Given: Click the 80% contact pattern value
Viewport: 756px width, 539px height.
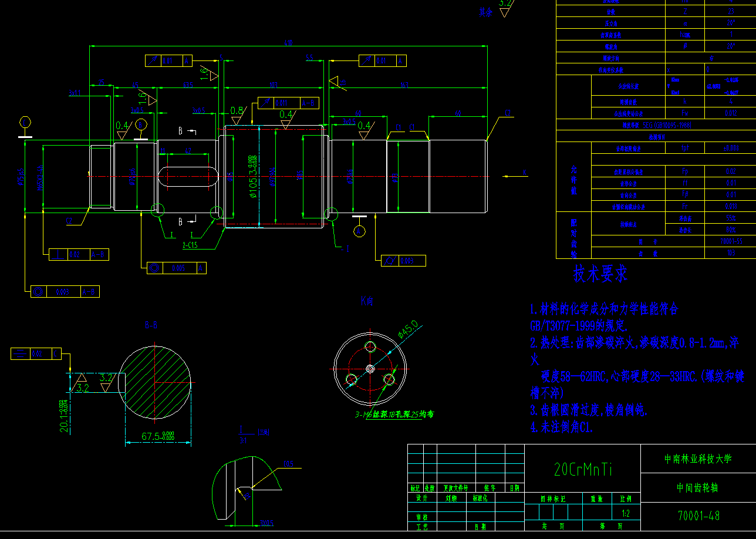Looking at the screenshot, I should point(731,230).
